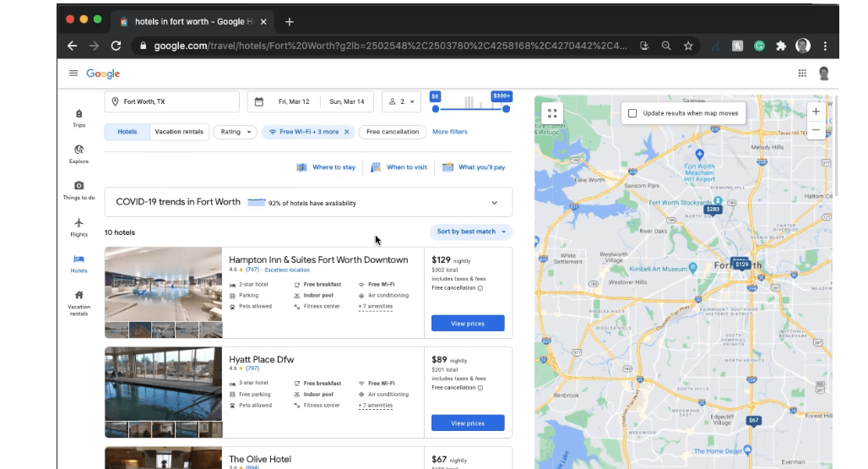Click Hyatt Place free cancellation info icon
Viewport: 868px width, 469px height.
[x=480, y=388]
